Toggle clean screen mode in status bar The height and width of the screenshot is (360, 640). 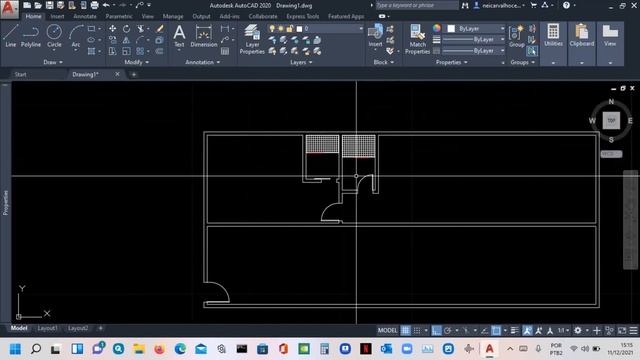pos(622,330)
